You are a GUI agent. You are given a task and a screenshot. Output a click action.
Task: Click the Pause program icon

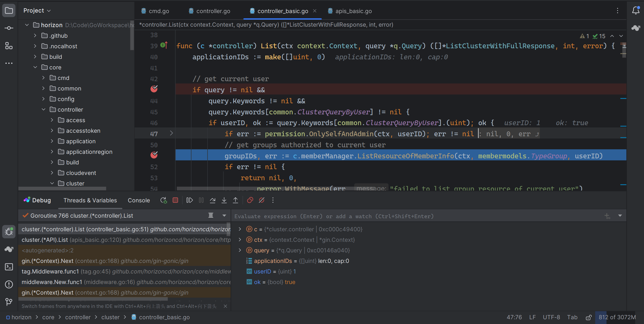[x=201, y=200]
